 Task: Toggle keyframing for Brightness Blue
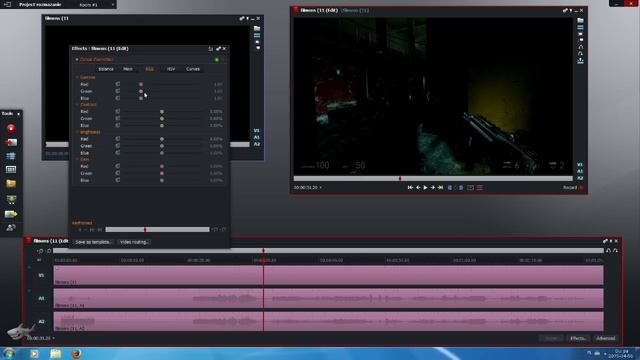pos(118,153)
